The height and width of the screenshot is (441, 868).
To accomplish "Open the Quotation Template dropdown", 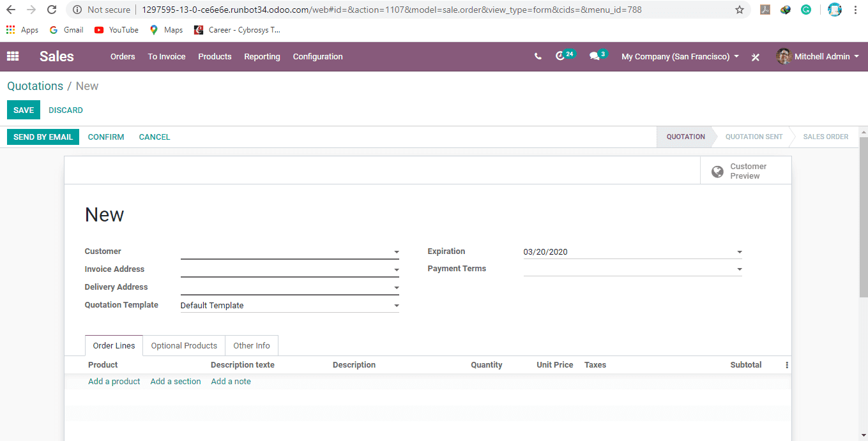I will click(x=397, y=306).
